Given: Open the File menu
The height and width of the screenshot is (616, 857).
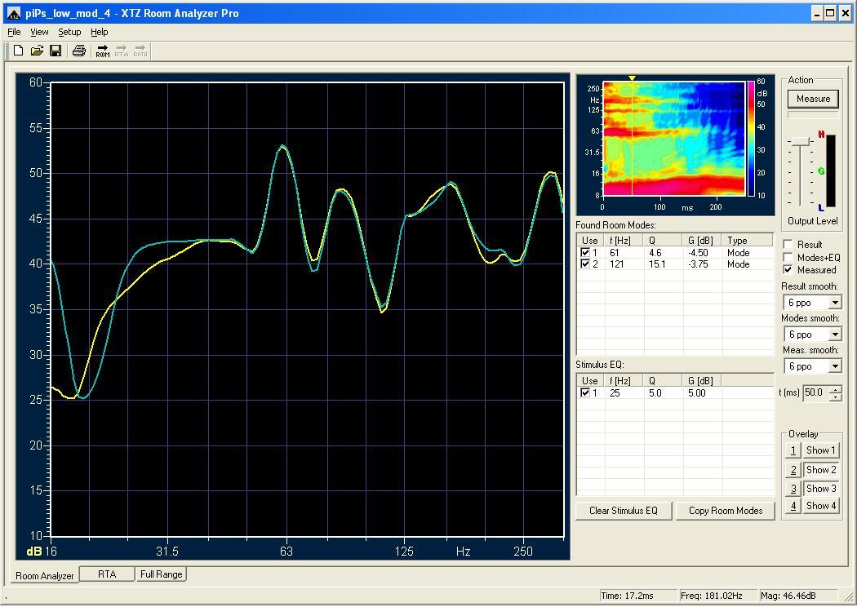Looking at the screenshot, I should click(x=14, y=32).
